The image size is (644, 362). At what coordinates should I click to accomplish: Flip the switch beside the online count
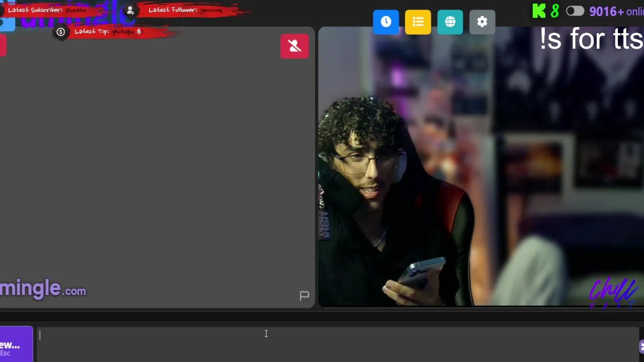[x=575, y=11]
